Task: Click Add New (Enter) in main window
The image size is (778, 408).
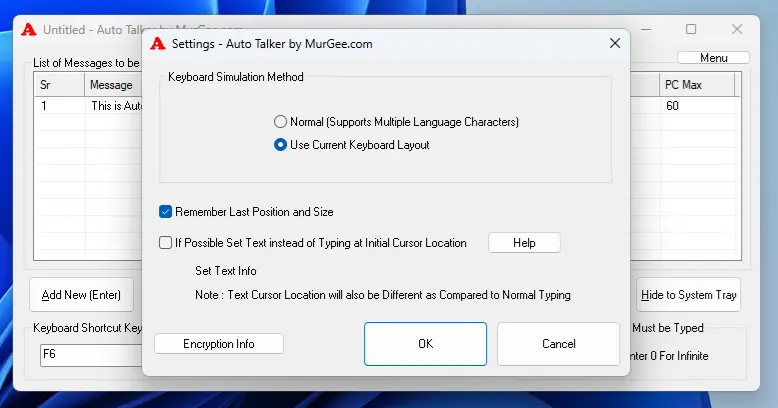Action: click(81, 295)
